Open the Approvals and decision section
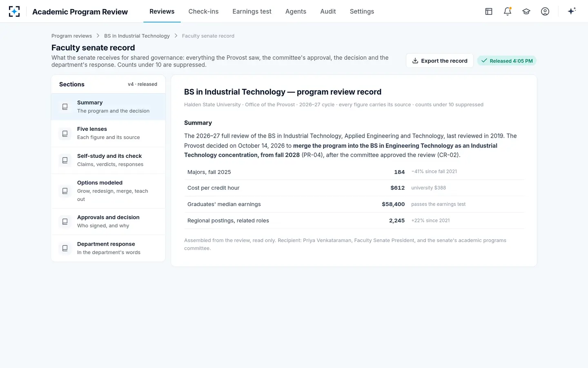588x368 pixels. tap(108, 222)
